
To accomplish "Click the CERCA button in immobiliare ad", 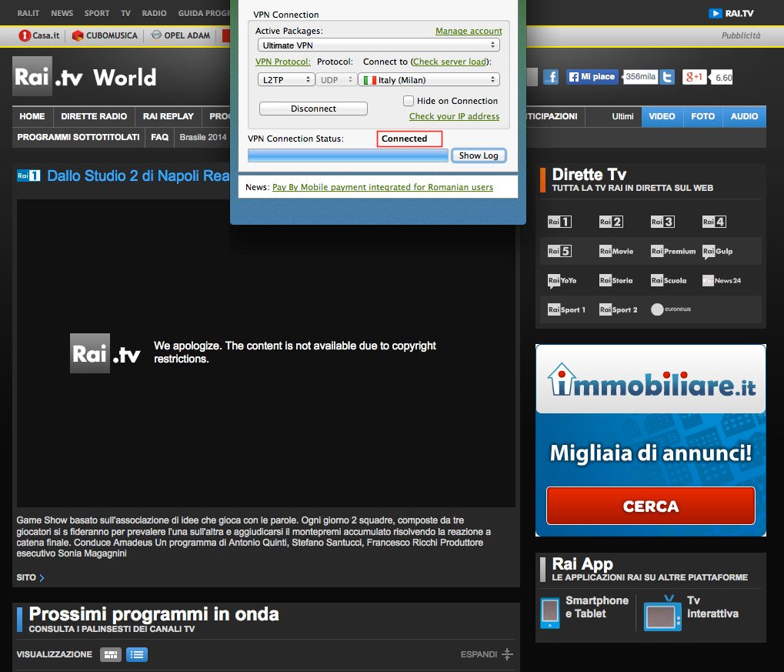I will tap(650, 506).
